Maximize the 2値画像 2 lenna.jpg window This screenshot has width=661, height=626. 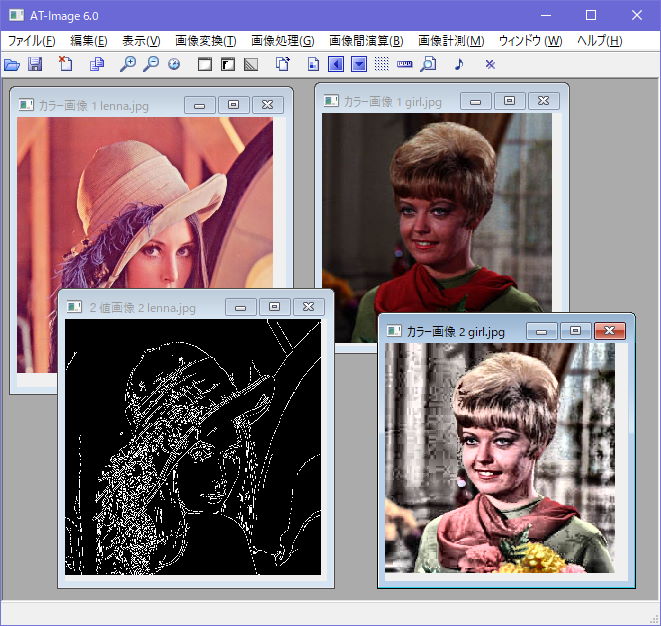276,307
